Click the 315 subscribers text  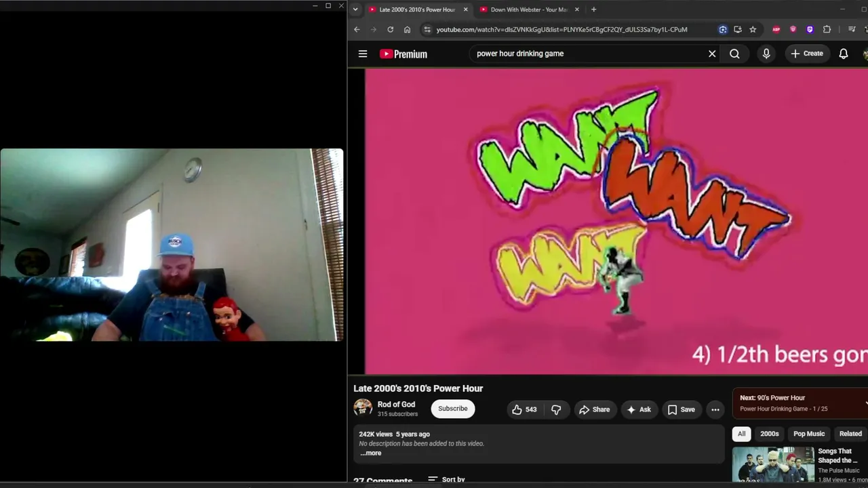click(397, 414)
